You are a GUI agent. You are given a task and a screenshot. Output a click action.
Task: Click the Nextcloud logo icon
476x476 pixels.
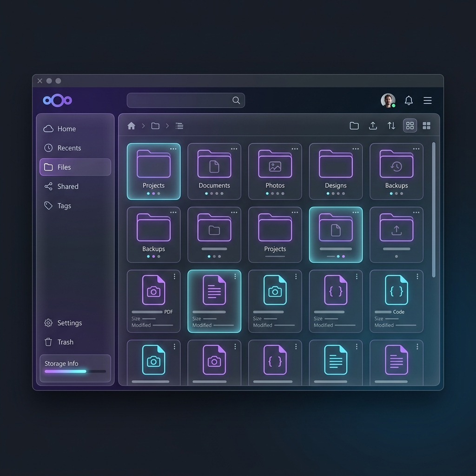(57, 100)
